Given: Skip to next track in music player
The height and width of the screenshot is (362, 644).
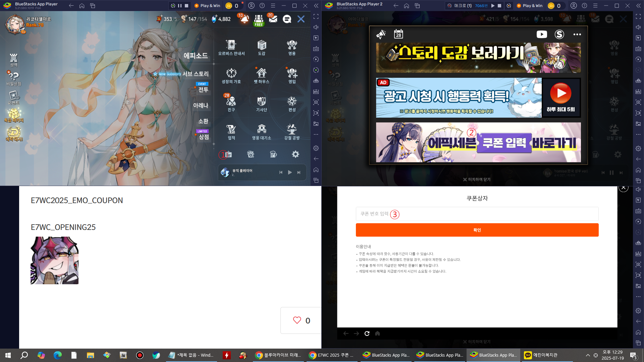Looking at the screenshot, I should (x=299, y=172).
